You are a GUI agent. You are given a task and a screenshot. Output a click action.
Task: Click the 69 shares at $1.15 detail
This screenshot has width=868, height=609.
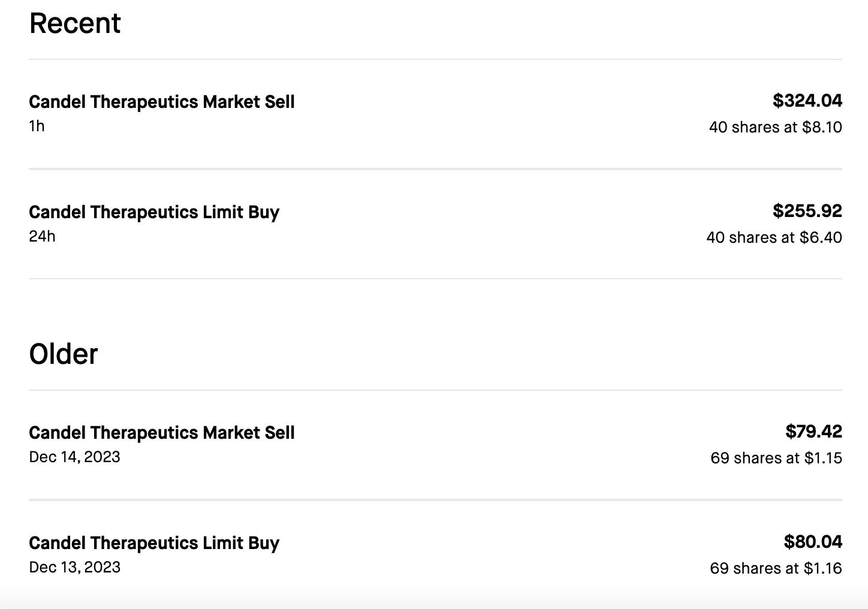(x=776, y=458)
